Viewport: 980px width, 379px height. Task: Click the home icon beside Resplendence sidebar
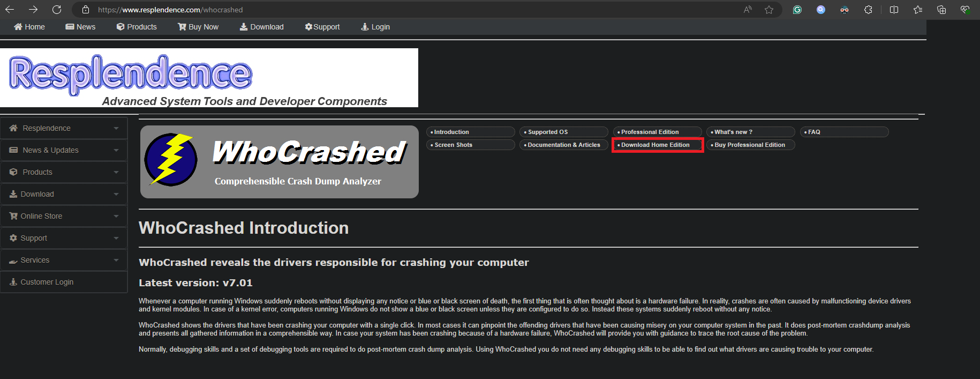coord(13,128)
